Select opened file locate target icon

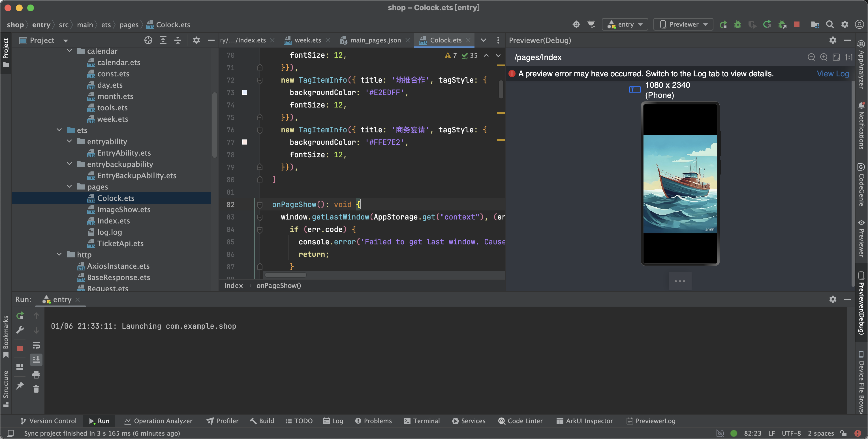coord(148,40)
